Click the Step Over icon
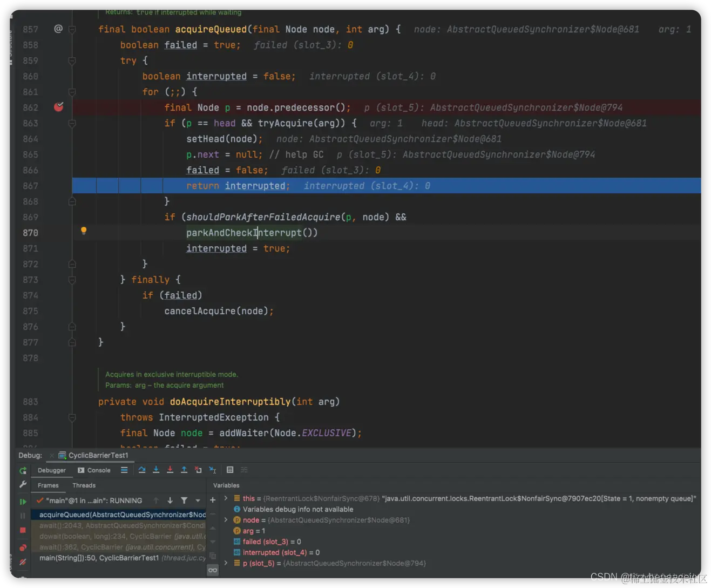 [x=141, y=470]
